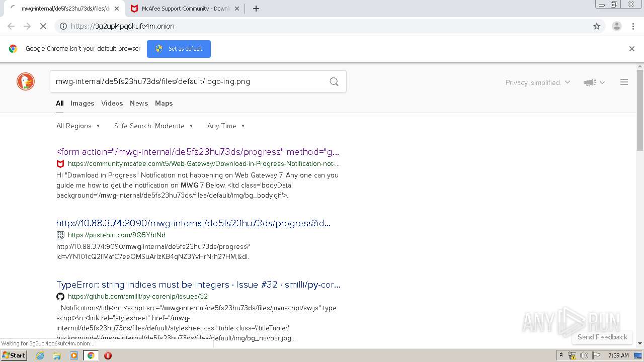Bookmark this page with the star icon

[597, 26]
